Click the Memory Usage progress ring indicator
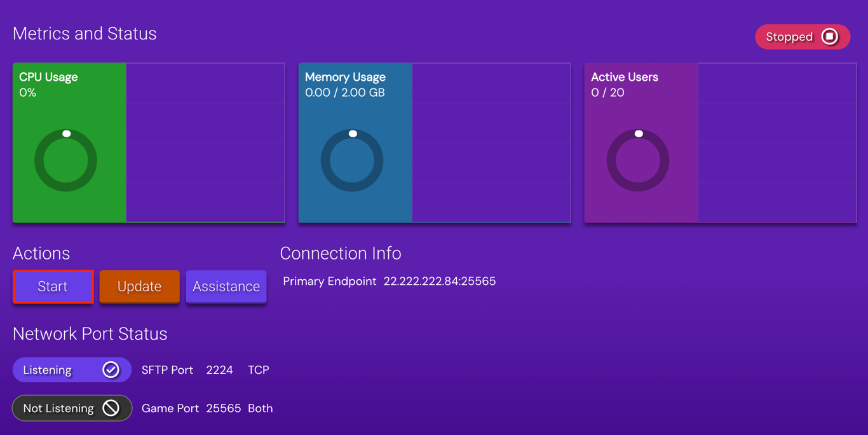The height and width of the screenshot is (435, 868). tap(353, 134)
